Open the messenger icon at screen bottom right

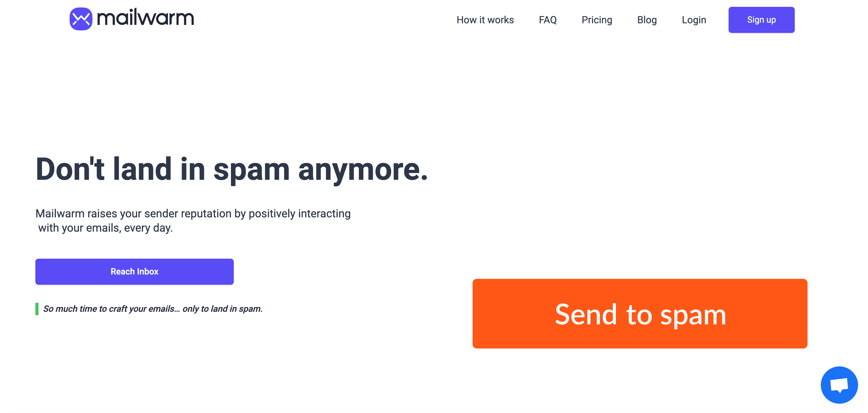pyautogui.click(x=839, y=385)
